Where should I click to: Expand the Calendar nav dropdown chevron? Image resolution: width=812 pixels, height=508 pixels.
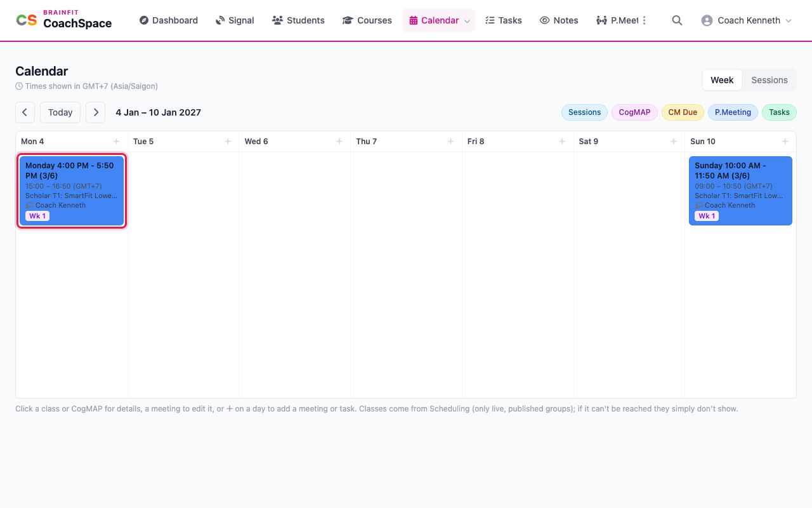coord(468,21)
